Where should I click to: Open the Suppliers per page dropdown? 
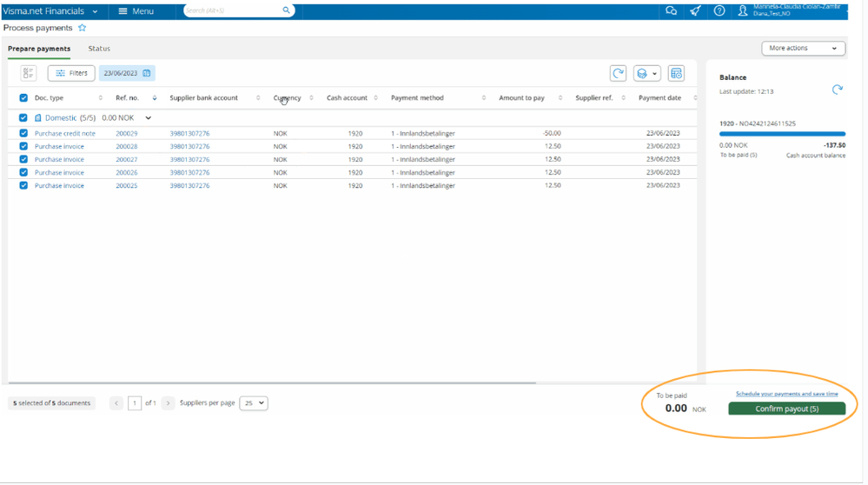point(254,403)
